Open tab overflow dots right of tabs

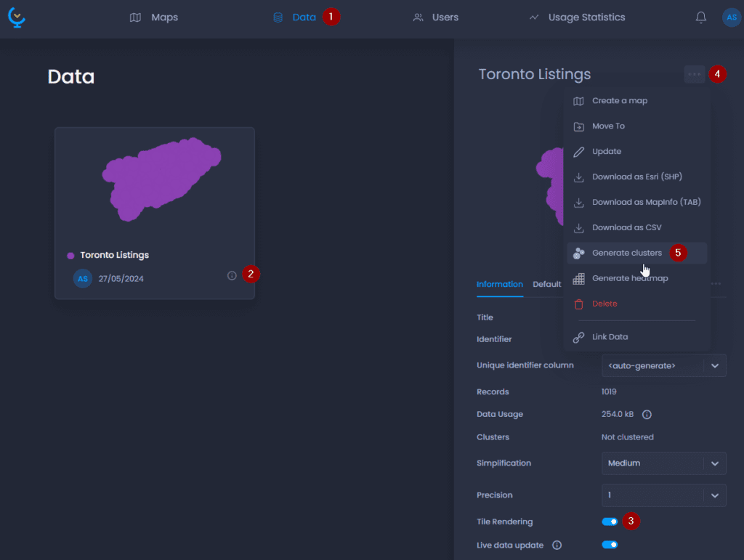716,283
